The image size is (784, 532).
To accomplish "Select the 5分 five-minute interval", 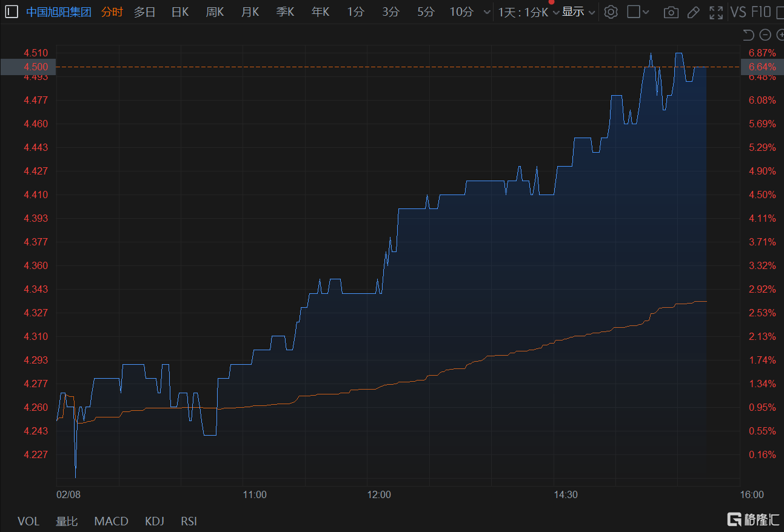I will (x=426, y=12).
